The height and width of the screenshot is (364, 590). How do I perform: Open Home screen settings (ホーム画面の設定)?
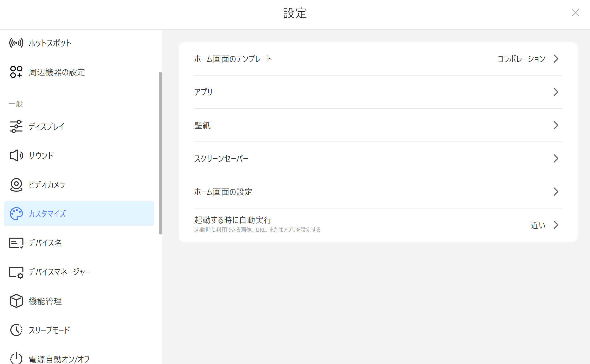click(x=223, y=192)
